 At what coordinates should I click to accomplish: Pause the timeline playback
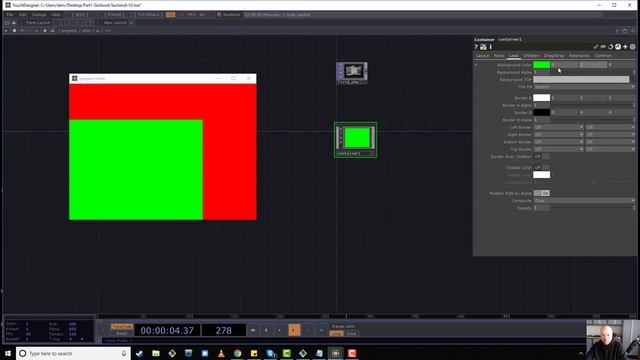[267, 330]
